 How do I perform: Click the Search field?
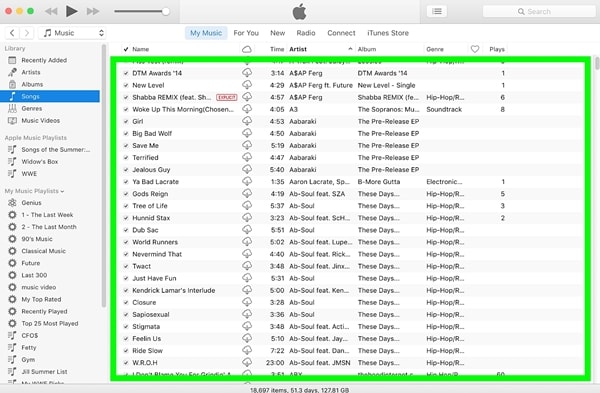click(539, 11)
